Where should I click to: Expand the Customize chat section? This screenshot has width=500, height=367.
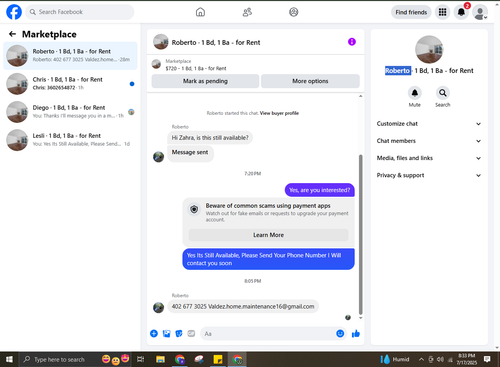pos(429,124)
